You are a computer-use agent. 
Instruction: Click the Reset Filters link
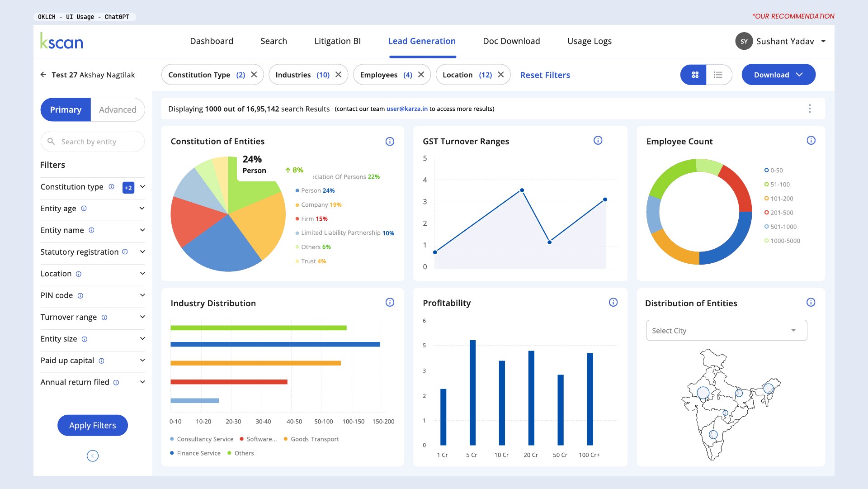pyautogui.click(x=545, y=75)
